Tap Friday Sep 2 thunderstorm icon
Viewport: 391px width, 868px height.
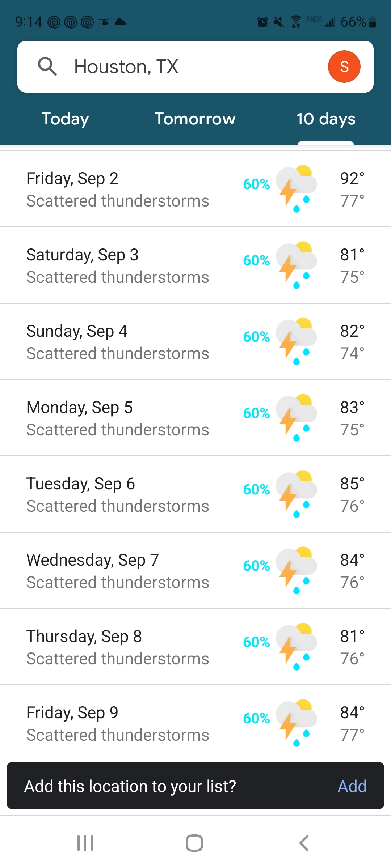click(x=296, y=189)
